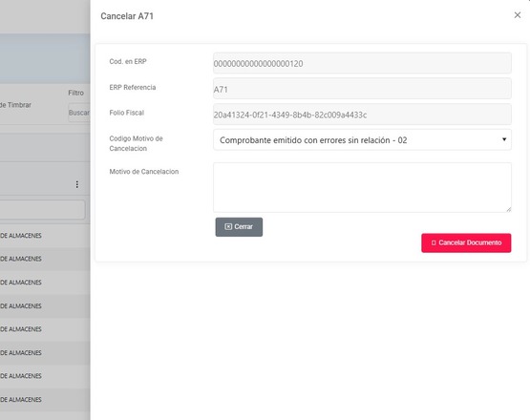
Task: Click the dropdown arrow of cancellation code
Action: pyautogui.click(x=504, y=139)
